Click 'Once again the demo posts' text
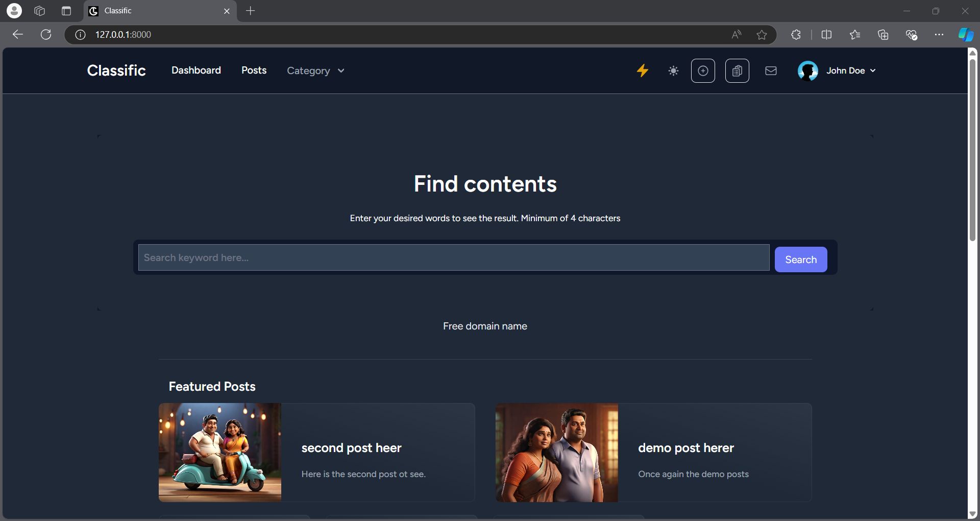The height and width of the screenshot is (521, 980). click(x=693, y=474)
